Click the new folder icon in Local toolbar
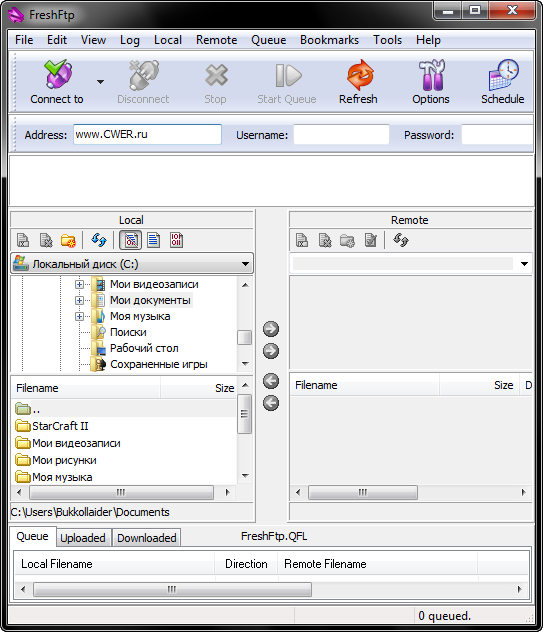The height and width of the screenshot is (632, 543). pos(68,240)
